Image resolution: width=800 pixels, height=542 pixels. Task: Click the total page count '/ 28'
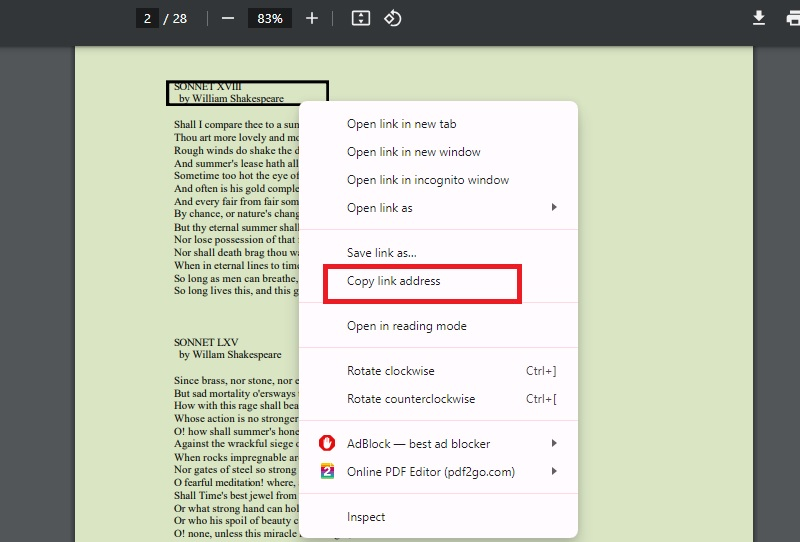(175, 19)
